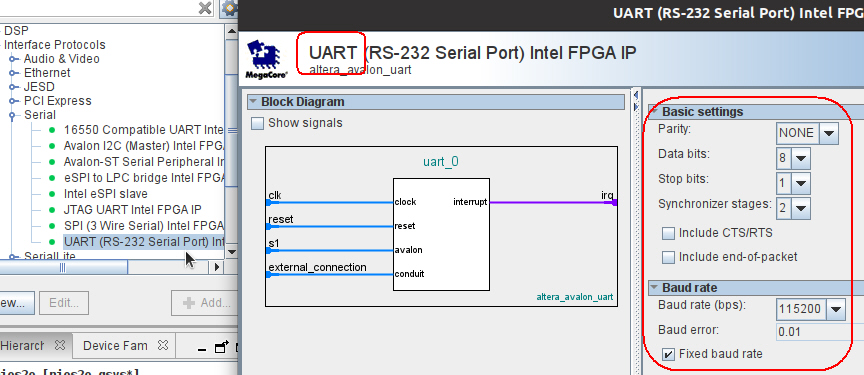Viewport: 864px width, 375px height.
Task: Uncheck the Fixed baud rate checkbox
Action: pyautogui.click(x=668, y=354)
